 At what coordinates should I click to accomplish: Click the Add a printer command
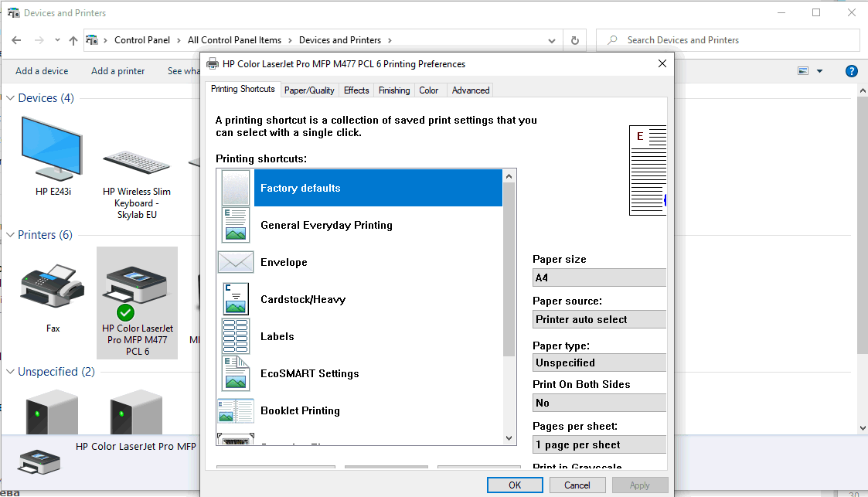point(117,70)
